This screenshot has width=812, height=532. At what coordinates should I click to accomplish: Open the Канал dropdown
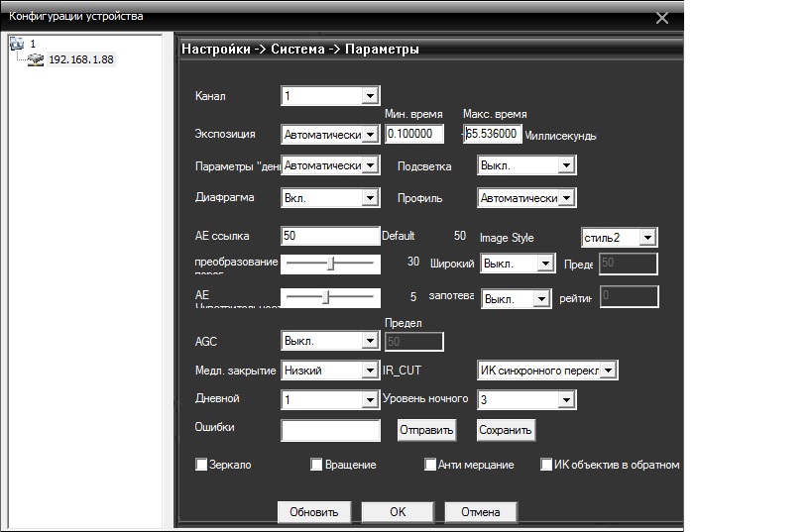tap(370, 96)
